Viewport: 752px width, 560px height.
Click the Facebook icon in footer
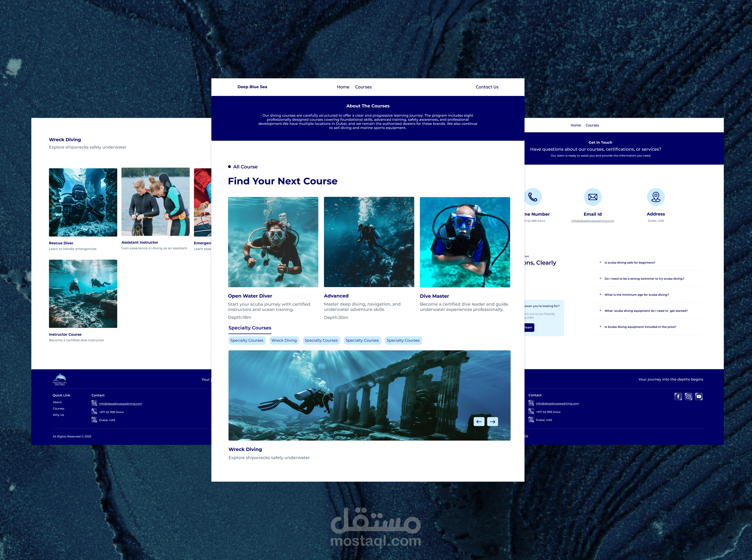coord(678,397)
